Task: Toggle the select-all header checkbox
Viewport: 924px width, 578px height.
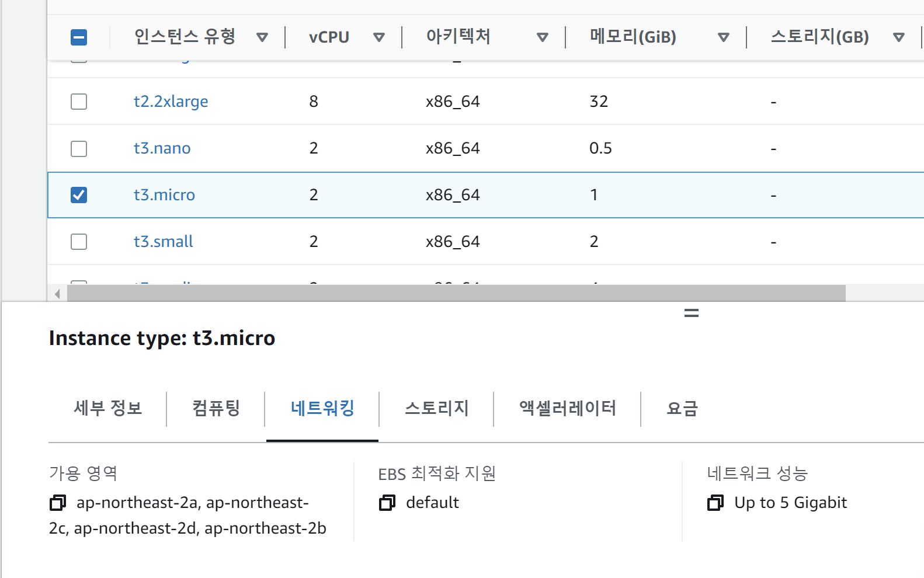Action: tap(79, 37)
